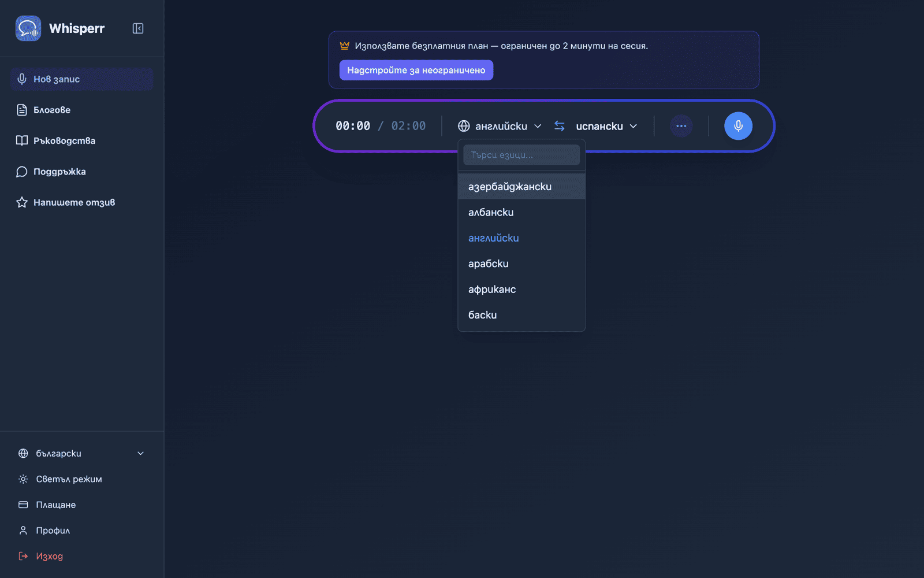Open Нов запис in sidebar

(x=82, y=79)
